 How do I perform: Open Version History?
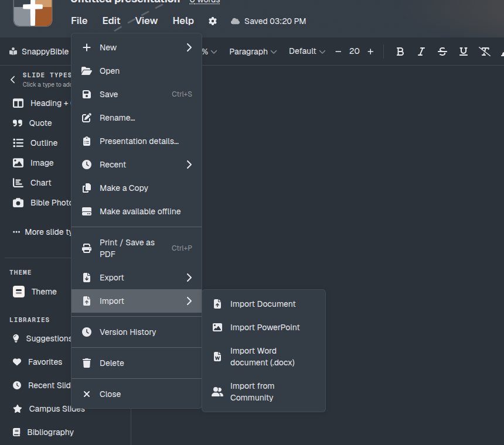pyautogui.click(x=137, y=332)
